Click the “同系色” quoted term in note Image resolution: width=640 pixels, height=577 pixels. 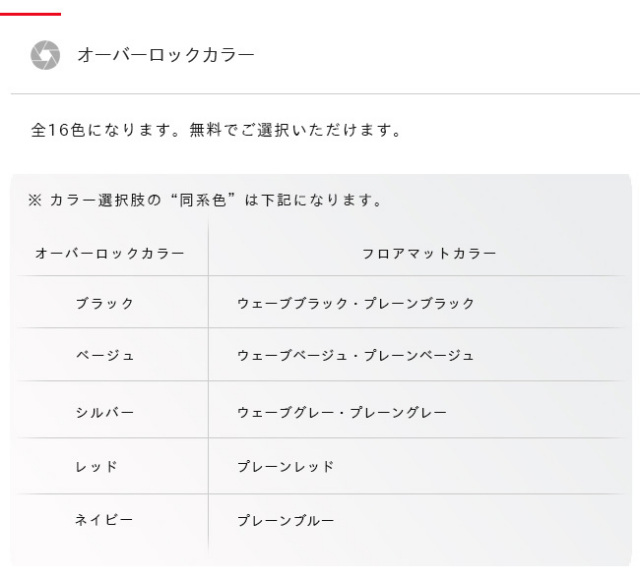click(204, 201)
